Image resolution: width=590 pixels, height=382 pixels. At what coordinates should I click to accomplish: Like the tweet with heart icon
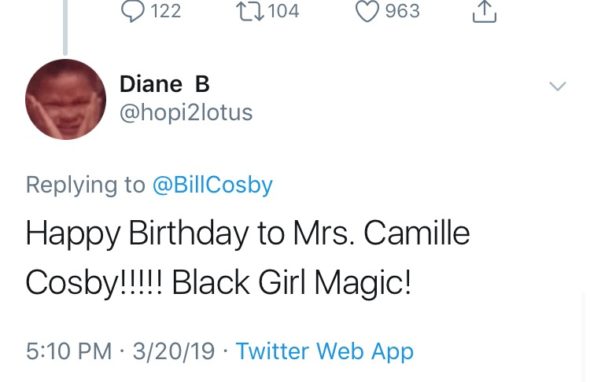pyautogui.click(x=367, y=11)
